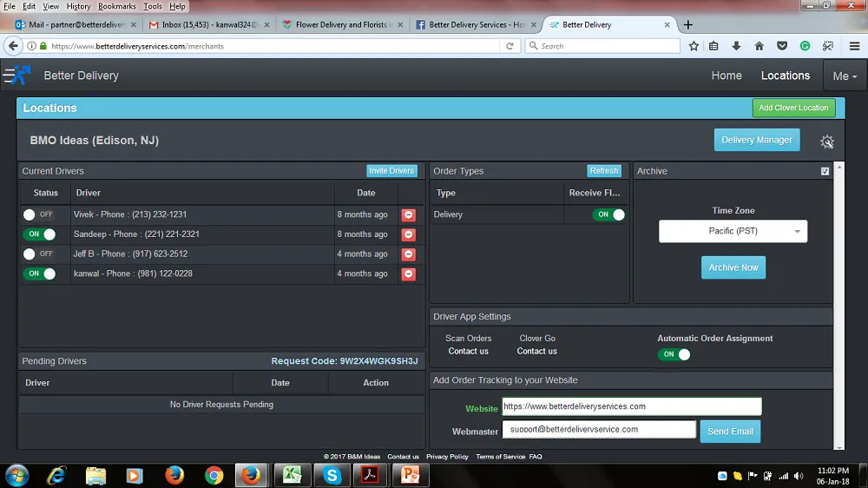The width and height of the screenshot is (868, 488).
Task: Open the Time Zone dropdown
Action: [733, 231]
